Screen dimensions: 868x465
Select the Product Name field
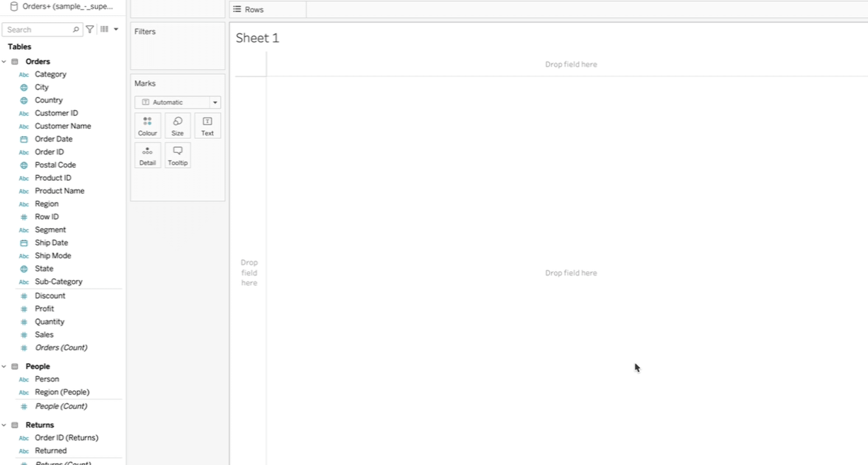[60, 191]
